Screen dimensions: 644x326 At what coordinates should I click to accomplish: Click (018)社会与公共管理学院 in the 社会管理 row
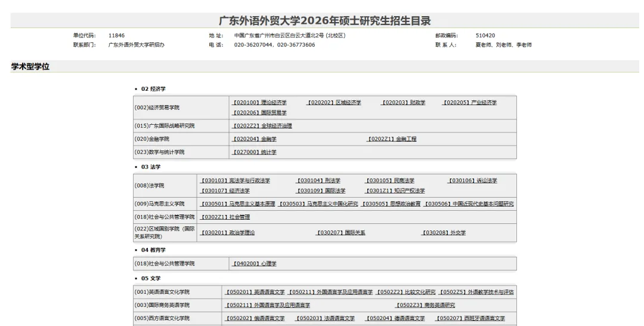click(x=165, y=217)
